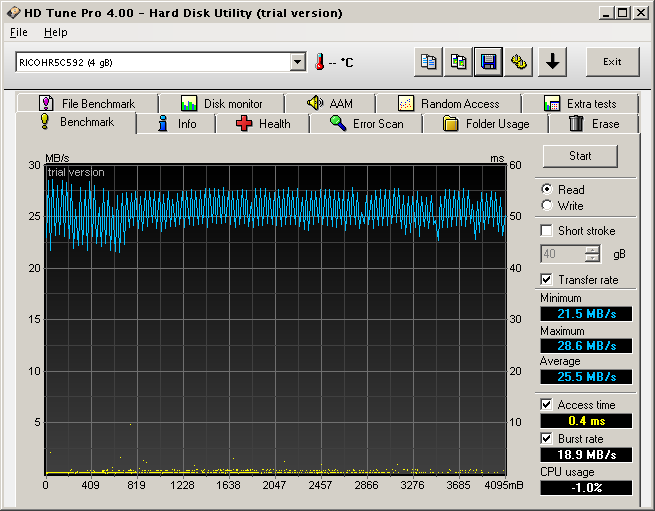The height and width of the screenshot is (511, 655).
Task: Open the drive selection dropdown arrow
Action: [297, 62]
